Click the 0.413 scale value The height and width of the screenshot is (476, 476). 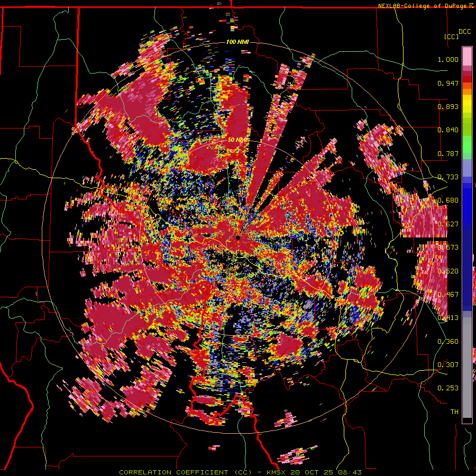tap(448, 318)
